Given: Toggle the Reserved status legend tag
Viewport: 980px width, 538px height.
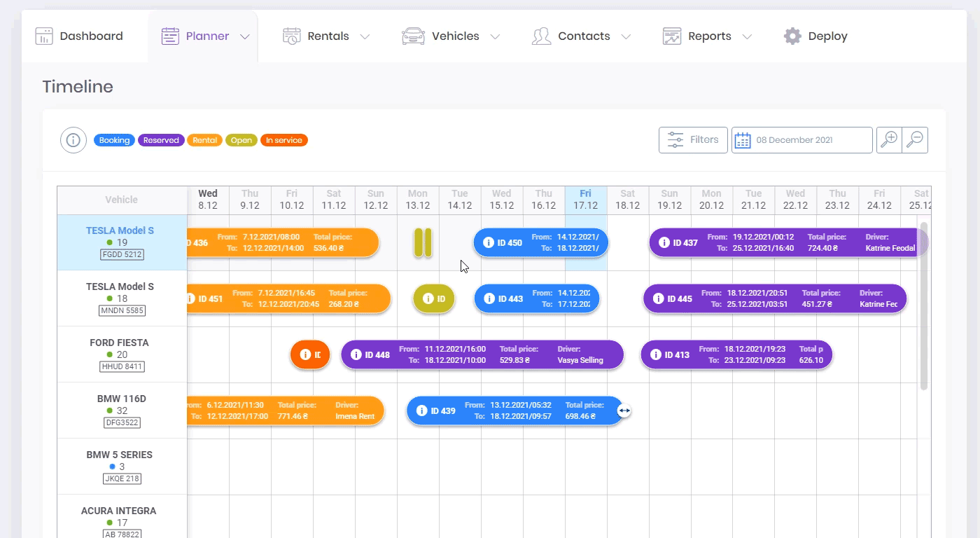Looking at the screenshot, I should 161,140.
